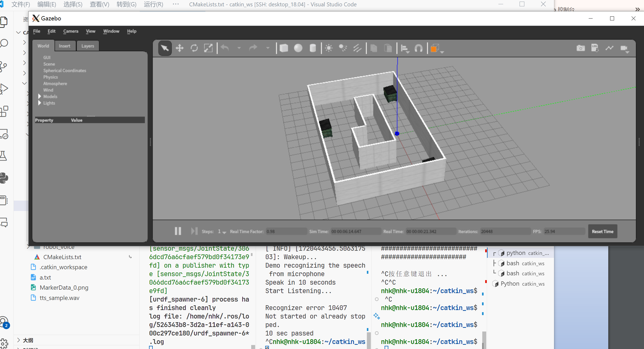
Task: Click the Real Time Factor field
Action: coord(286,231)
